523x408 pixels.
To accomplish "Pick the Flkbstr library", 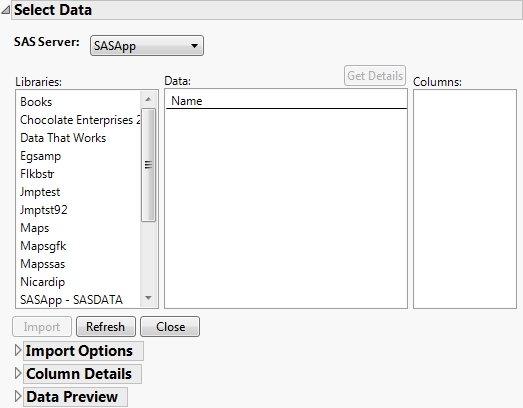I will (x=37, y=174).
